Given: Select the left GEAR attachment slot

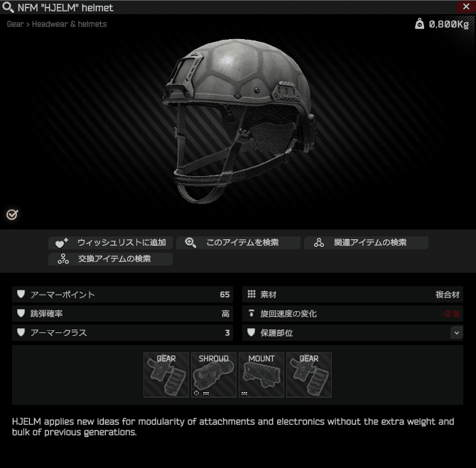Looking at the screenshot, I should pos(166,375).
